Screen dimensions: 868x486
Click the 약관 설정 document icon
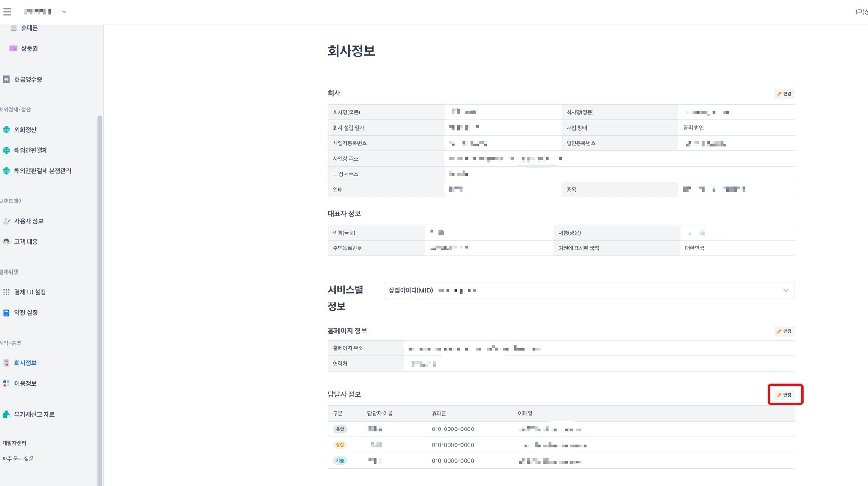coord(6,313)
